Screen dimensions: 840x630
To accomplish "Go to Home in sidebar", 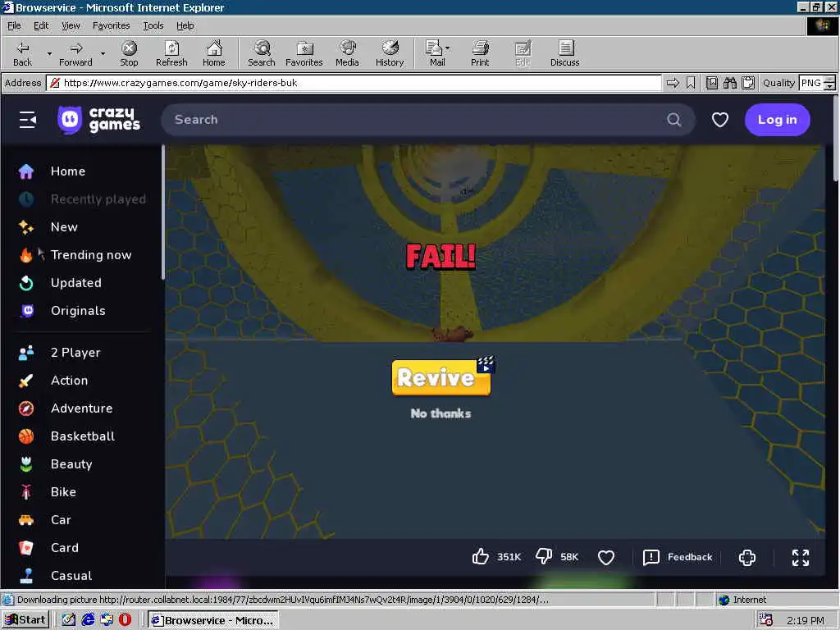I will click(x=68, y=171).
